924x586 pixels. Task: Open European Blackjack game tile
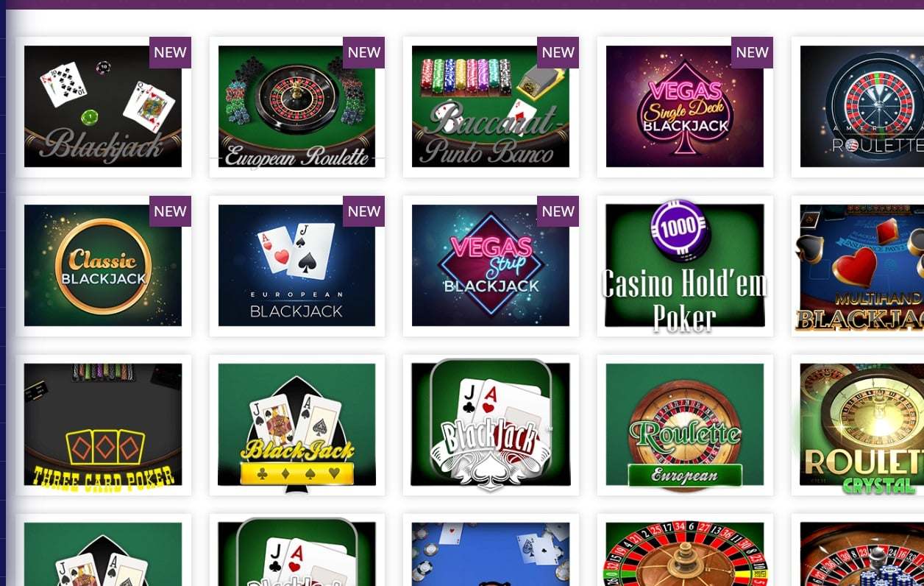296,265
